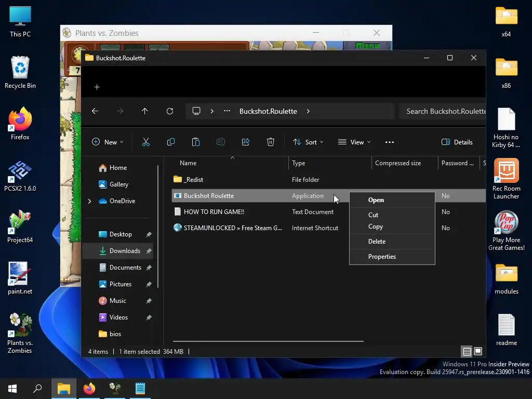Screen dimensions: 532x399
Task: Choose Cut in context menu
Action: tap(392, 215)
